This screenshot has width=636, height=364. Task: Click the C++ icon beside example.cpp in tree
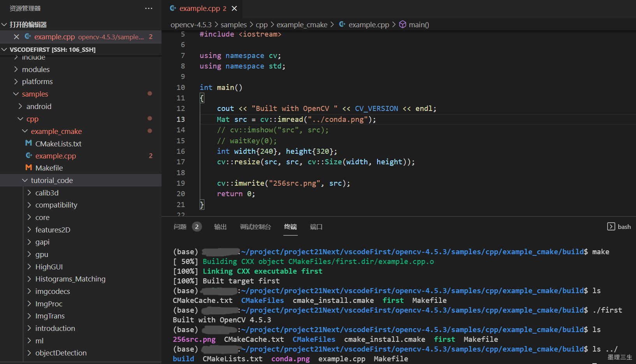point(29,155)
